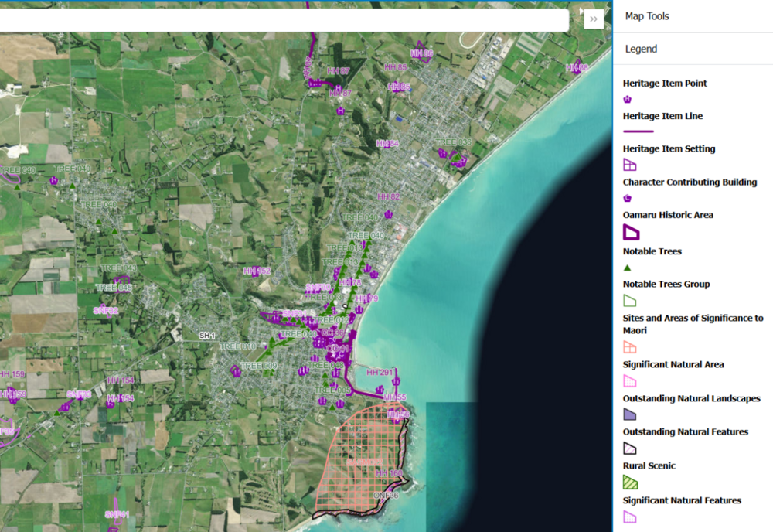Click the Sites of Significance to Maori swatch

(x=630, y=347)
